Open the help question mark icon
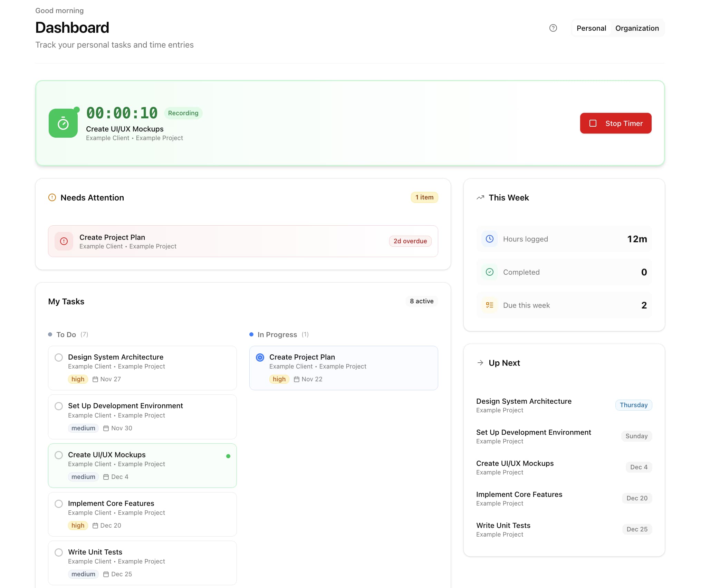The image size is (701, 588). tap(553, 28)
